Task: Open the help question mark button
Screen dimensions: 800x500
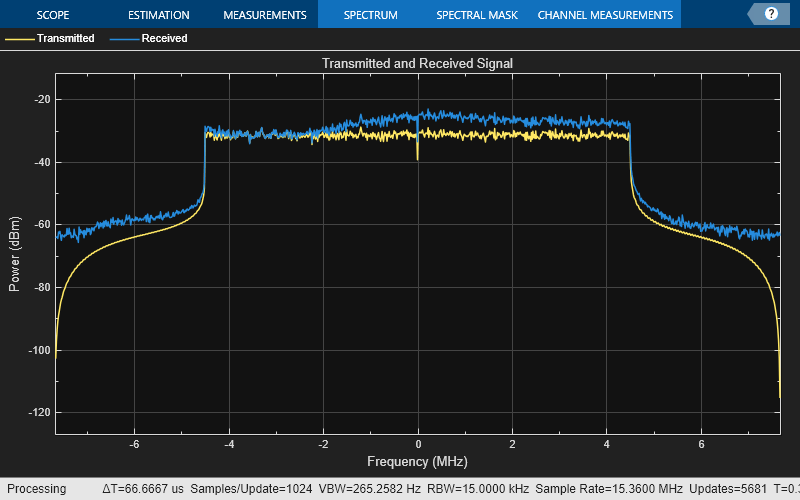Action: click(771, 14)
